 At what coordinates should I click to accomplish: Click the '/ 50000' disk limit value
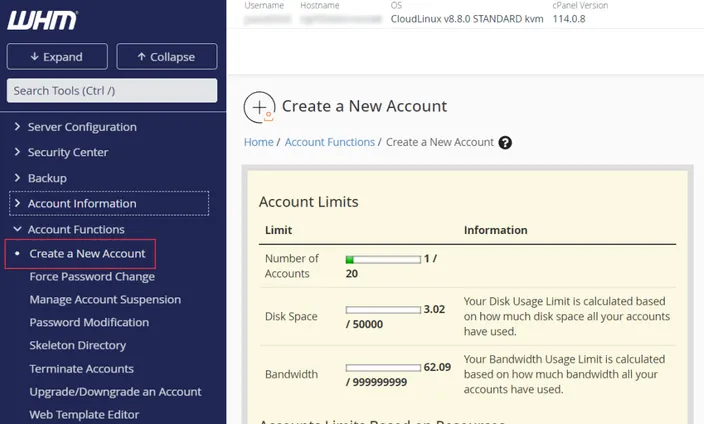tap(364, 324)
